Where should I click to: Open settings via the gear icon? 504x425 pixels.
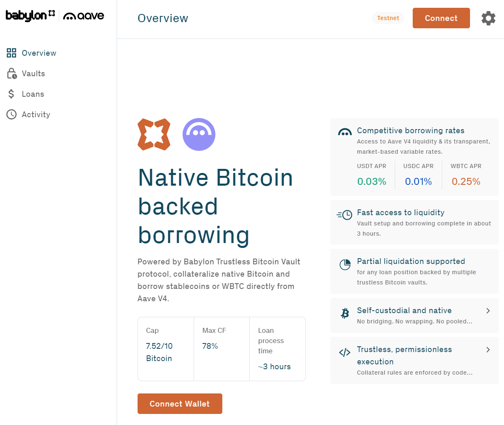[488, 18]
